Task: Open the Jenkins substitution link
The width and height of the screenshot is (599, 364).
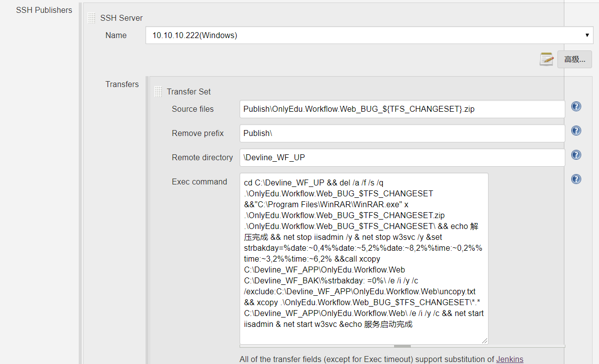Action: click(509, 359)
